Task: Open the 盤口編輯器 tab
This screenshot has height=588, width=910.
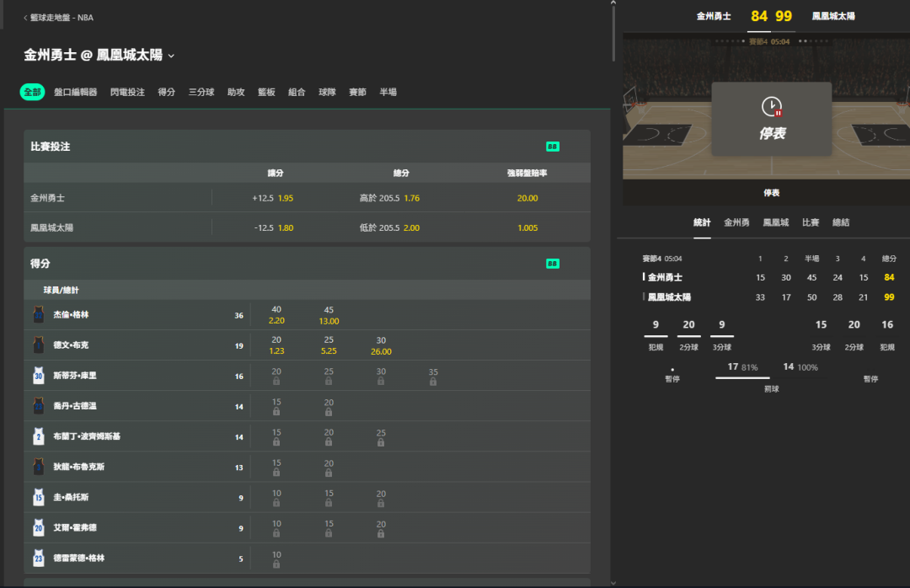Action: pyautogui.click(x=75, y=92)
